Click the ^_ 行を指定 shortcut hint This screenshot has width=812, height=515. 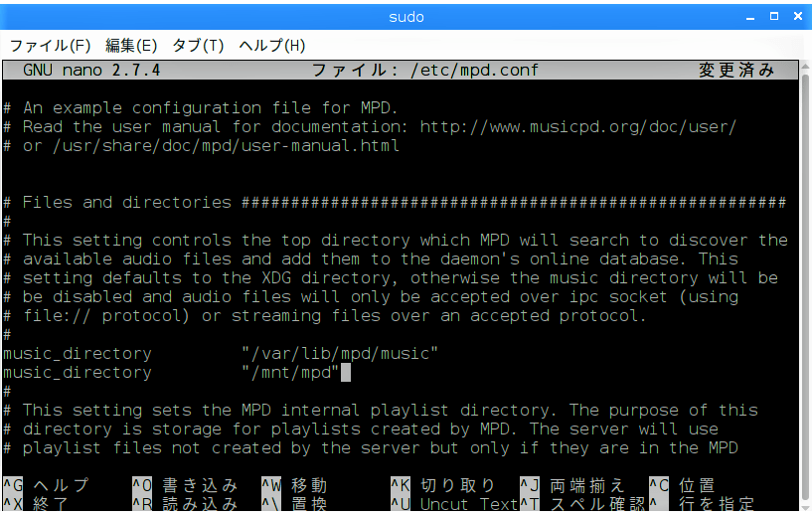703,504
